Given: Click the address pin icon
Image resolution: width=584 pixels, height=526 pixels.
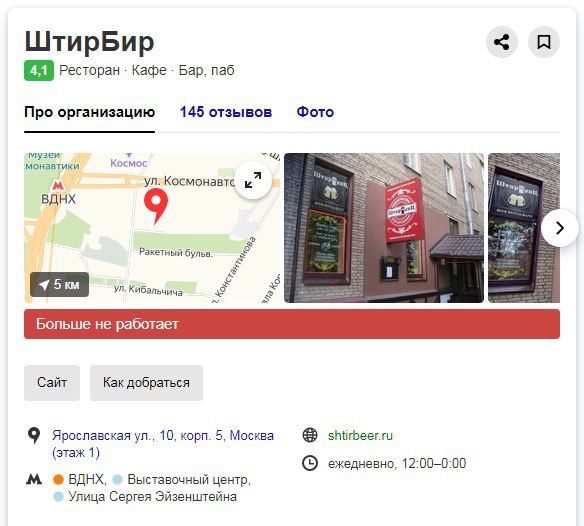Looking at the screenshot, I should pyautogui.click(x=34, y=435).
